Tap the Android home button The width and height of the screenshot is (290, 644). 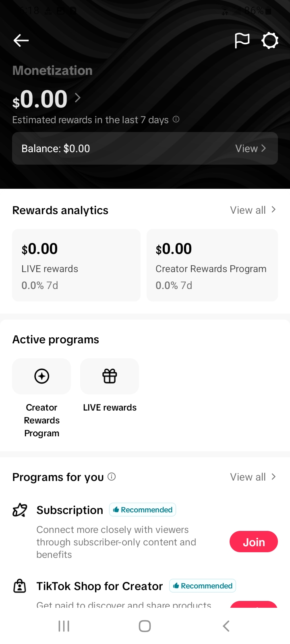coord(145,626)
